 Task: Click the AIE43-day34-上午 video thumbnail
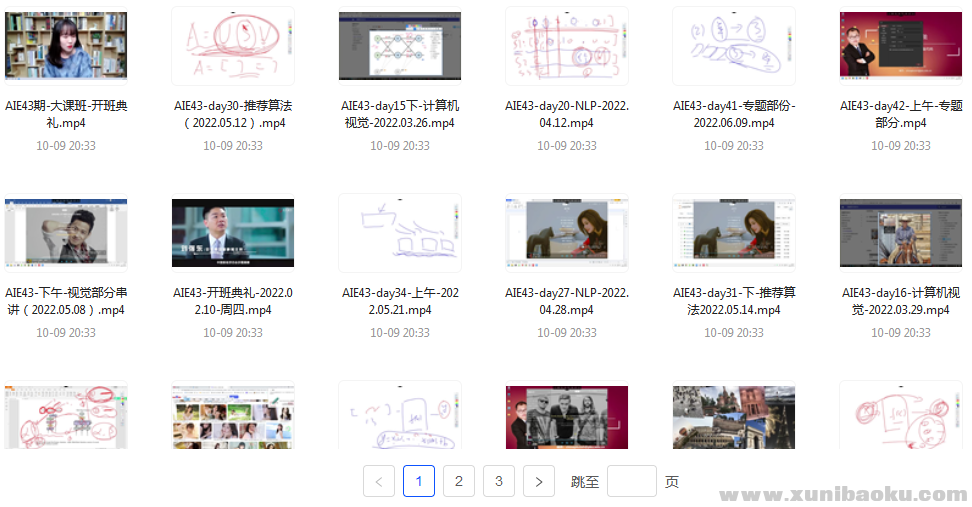(400, 233)
